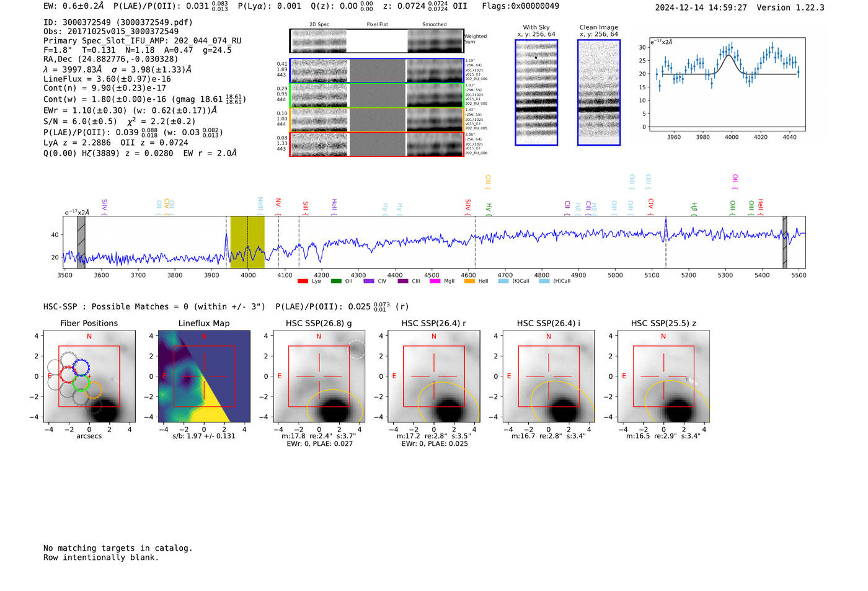Click the m:16.5 re:2.9" s:3.4" caption
This screenshot has height=591, width=868.
pos(663,436)
